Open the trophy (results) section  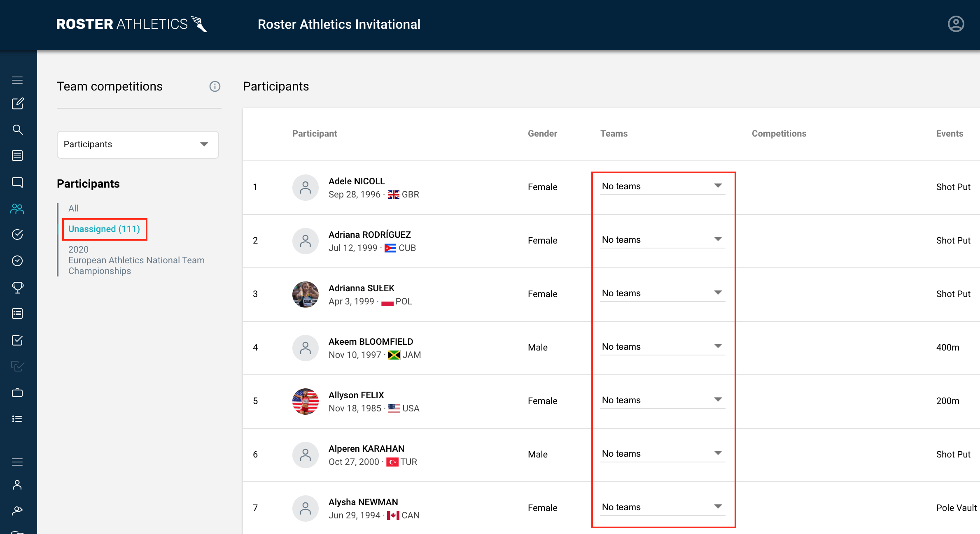(x=18, y=288)
